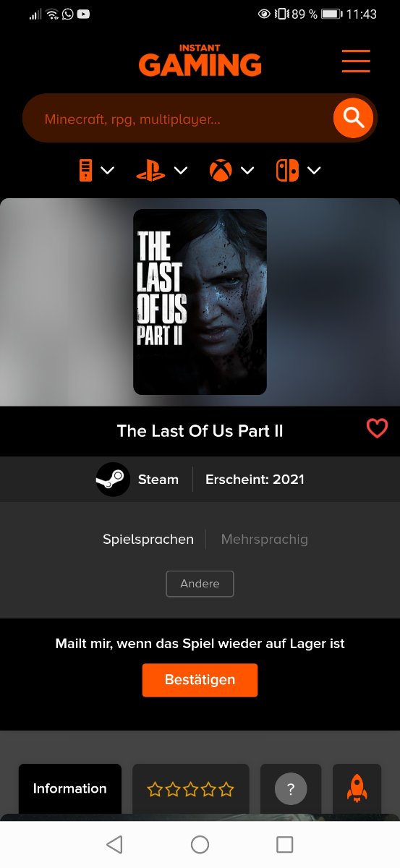Open the hamburger menu icon
The height and width of the screenshot is (868, 400).
pyautogui.click(x=356, y=61)
